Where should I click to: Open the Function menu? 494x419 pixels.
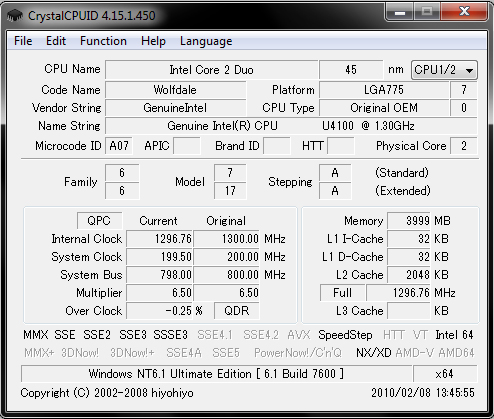pyautogui.click(x=103, y=41)
